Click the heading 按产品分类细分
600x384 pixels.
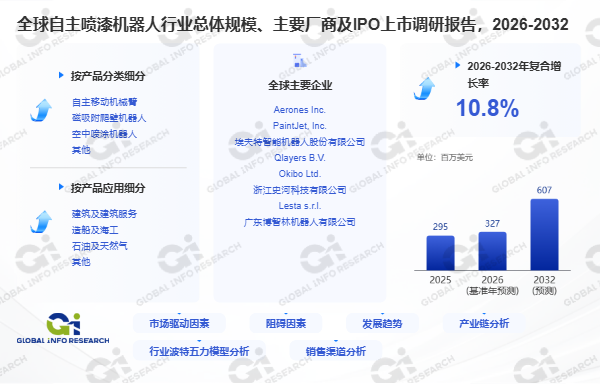tap(108, 76)
